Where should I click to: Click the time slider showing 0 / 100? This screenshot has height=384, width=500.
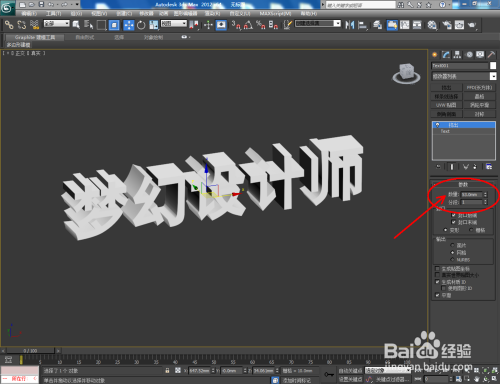(30, 351)
